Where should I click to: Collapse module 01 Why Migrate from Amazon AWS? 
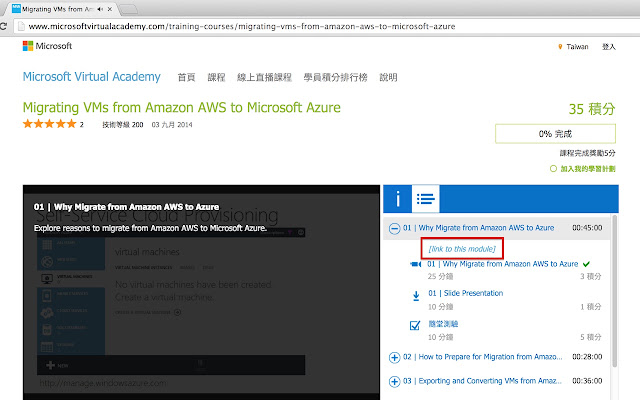[394, 228]
